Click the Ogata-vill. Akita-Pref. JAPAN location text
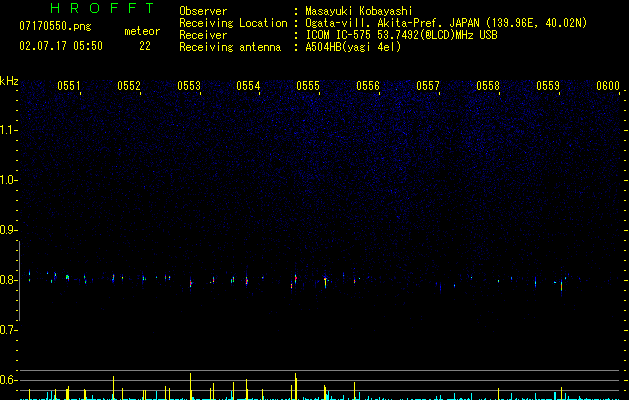The height and width of the screenshot is (400, 629). (446, 23)
